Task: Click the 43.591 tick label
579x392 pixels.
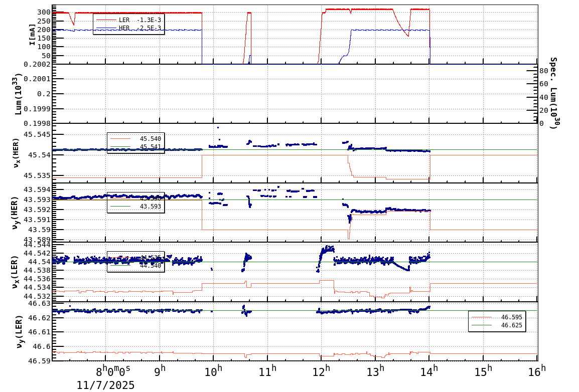Action: click(37, 220)
